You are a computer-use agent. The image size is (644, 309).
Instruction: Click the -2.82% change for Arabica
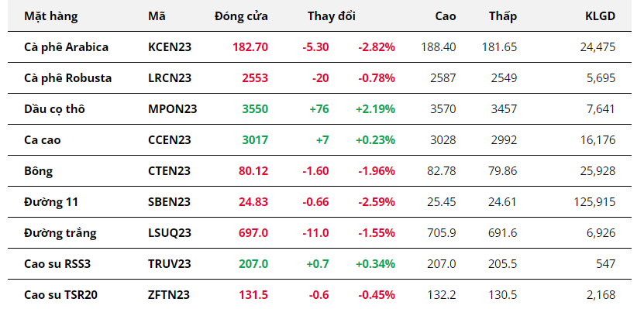(376, 47)
